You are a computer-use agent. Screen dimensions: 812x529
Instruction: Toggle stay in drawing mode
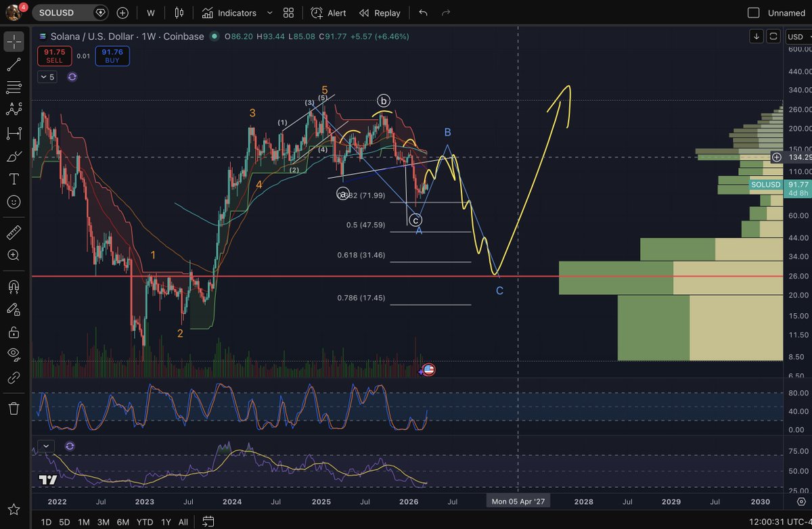tap(14, 309)
